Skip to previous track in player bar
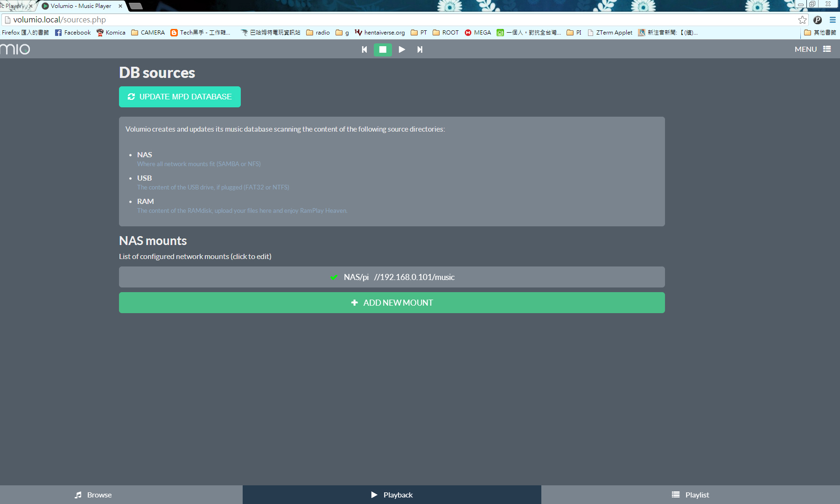Image resolution: width=840 pixels, height=504 pixels. (364, 49)
